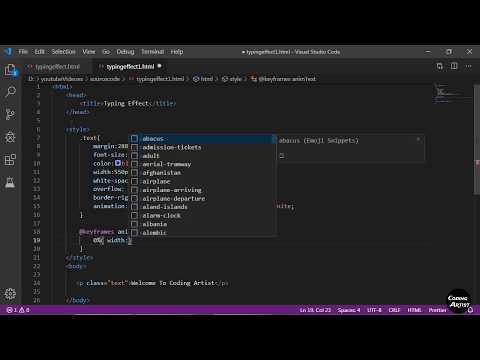Click Prettier in the status bar
Image resolution: width=480 pixels, height=360 pixels.
437,310
